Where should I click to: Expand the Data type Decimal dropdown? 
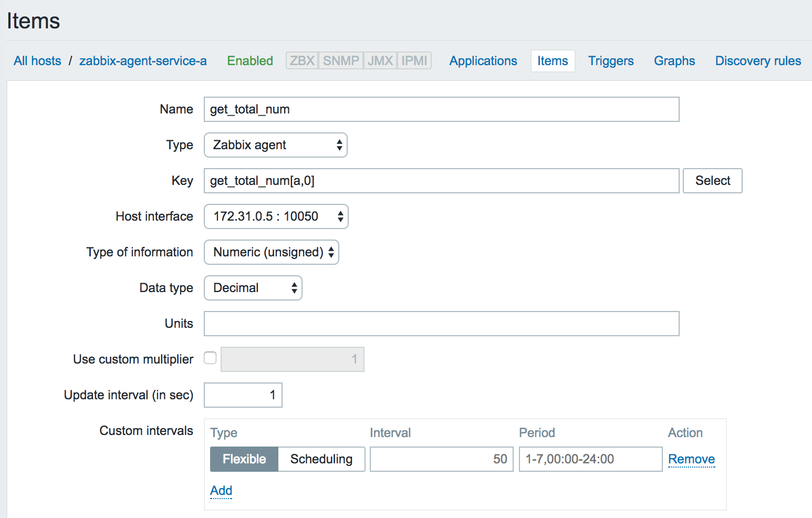click(253, 288)
